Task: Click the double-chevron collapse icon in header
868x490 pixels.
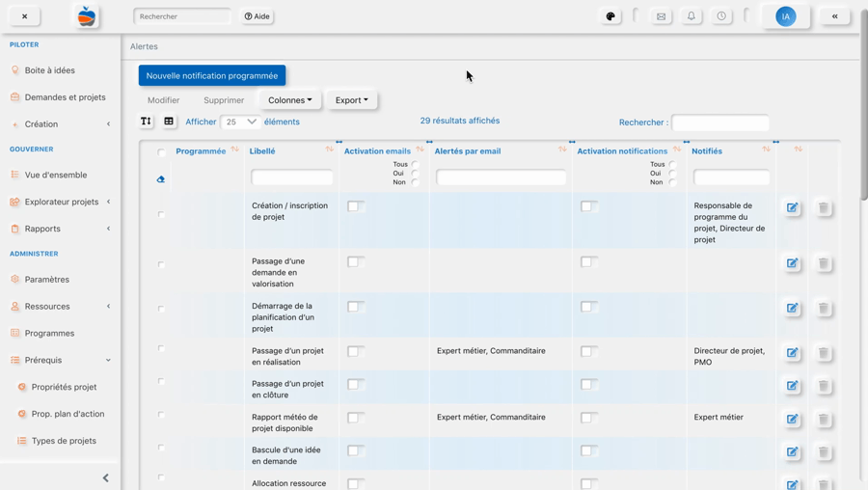Action: pos(835,16)
